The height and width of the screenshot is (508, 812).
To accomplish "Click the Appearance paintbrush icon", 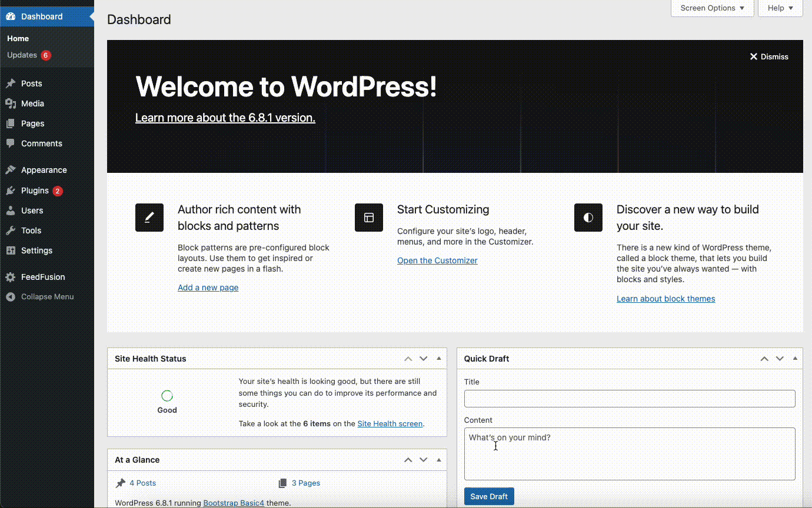I will click(11, 170).
